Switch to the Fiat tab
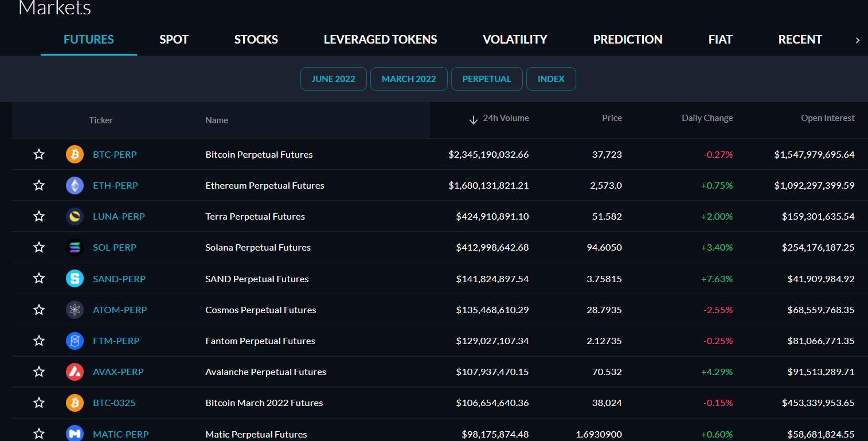Screen dimensions: 868x441 click(x=721, y=40)
